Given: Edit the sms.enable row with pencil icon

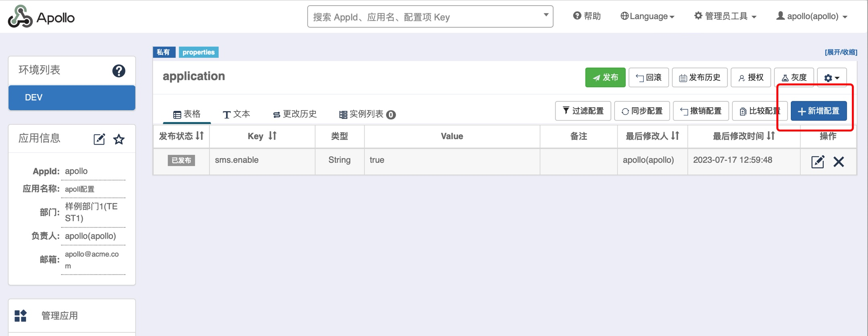Looking at the screenshot, I should tap(818, 162).
